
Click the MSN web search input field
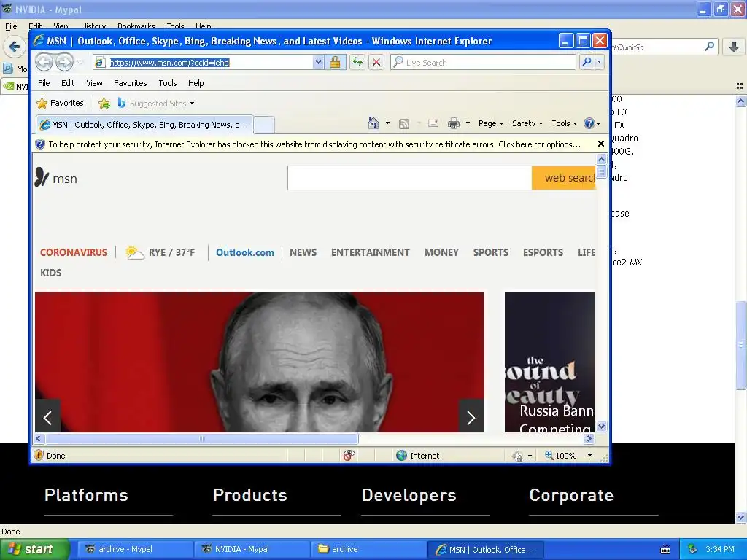pos(410,178)
